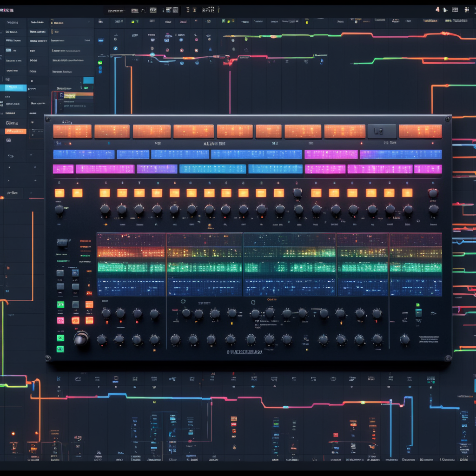
Task: Open the app menu in the top-left corner
Action: point(7,10)
